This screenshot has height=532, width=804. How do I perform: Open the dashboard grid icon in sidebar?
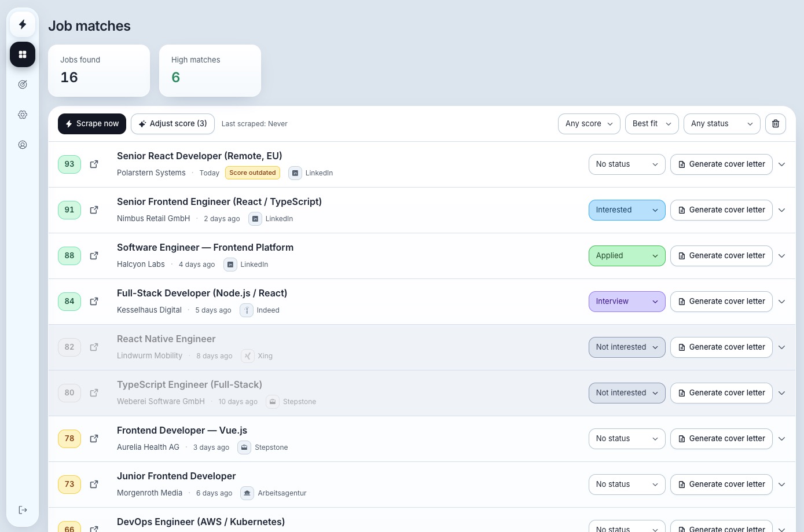click(23, 54)
